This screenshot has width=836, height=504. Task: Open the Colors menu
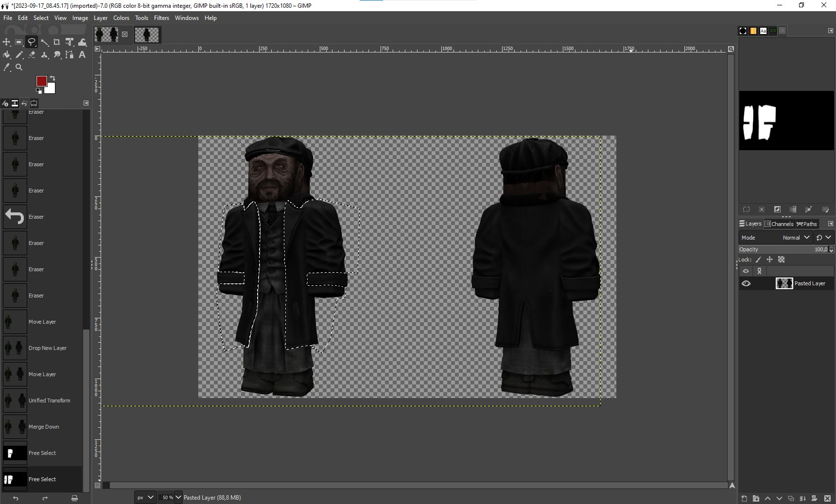(x=121, y=18)
